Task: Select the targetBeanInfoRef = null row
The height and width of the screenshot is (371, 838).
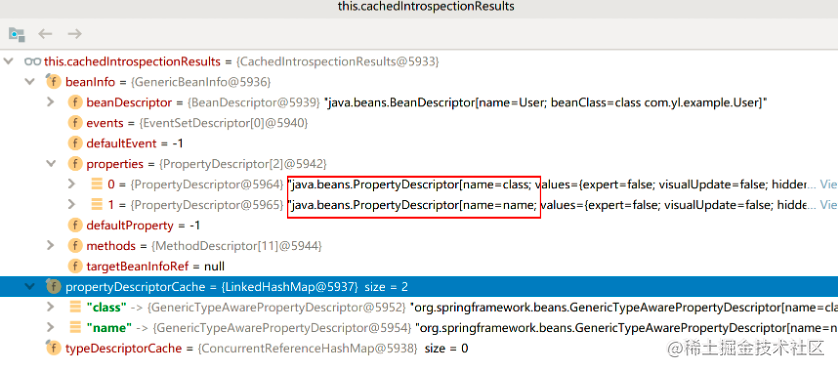Action: click(419, 266)
